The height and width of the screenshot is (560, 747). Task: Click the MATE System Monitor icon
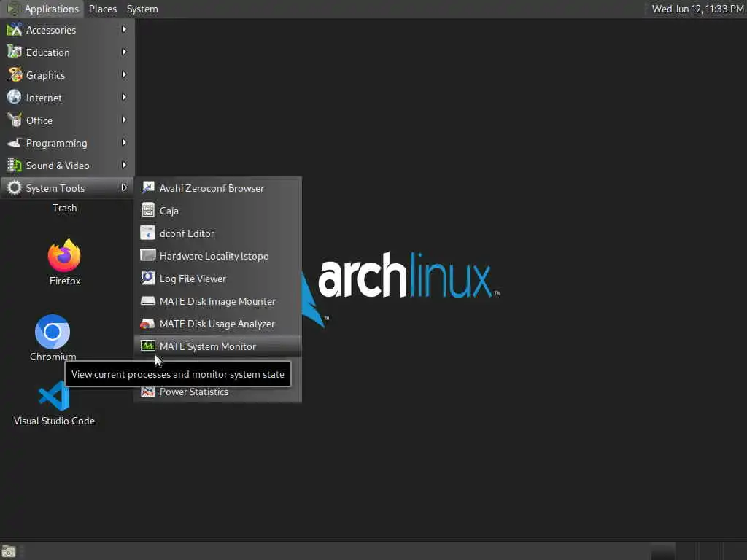click(x=147, y=346)
